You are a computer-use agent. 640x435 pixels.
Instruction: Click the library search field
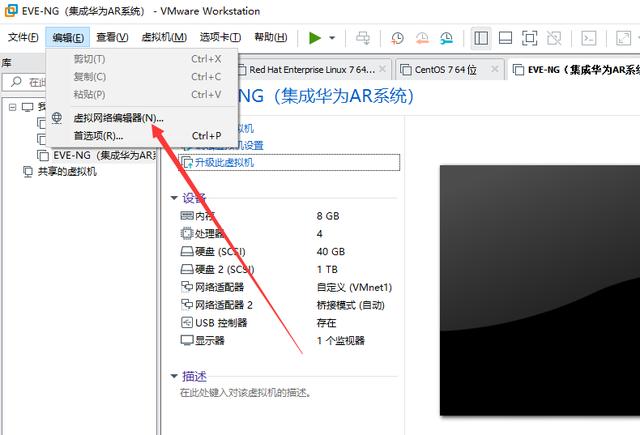click(25, 82)
